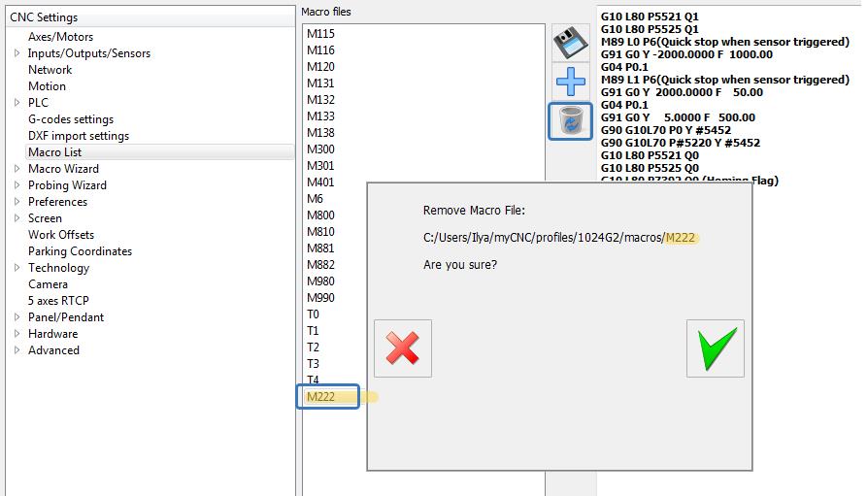Confirm removal with the green checkmark
The height and width of the screenshot is (496, 868).
(x=715, y=347)
